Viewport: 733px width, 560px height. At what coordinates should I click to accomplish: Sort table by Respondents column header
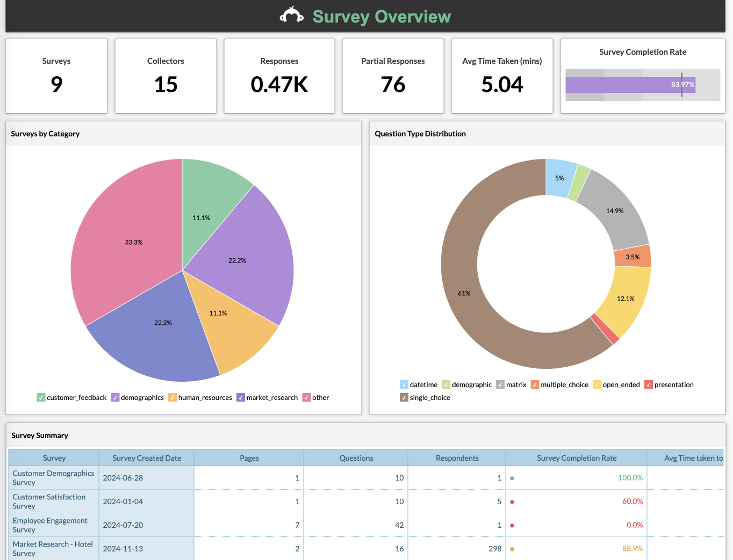457,458
